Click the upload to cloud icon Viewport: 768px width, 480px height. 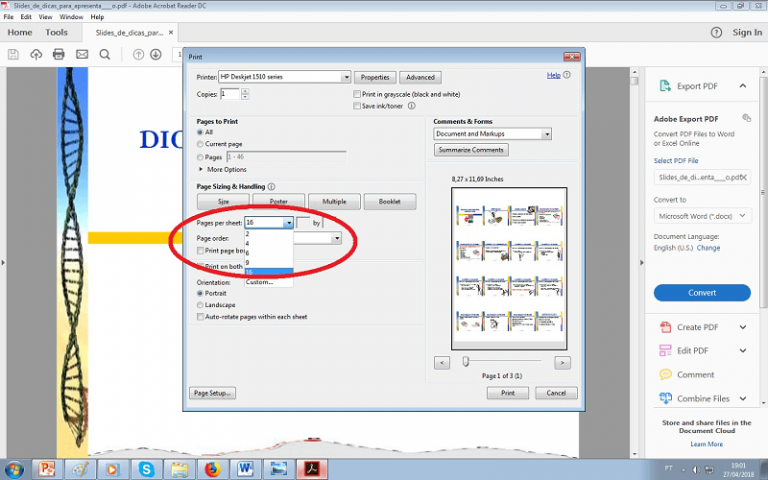pos(37,54)
